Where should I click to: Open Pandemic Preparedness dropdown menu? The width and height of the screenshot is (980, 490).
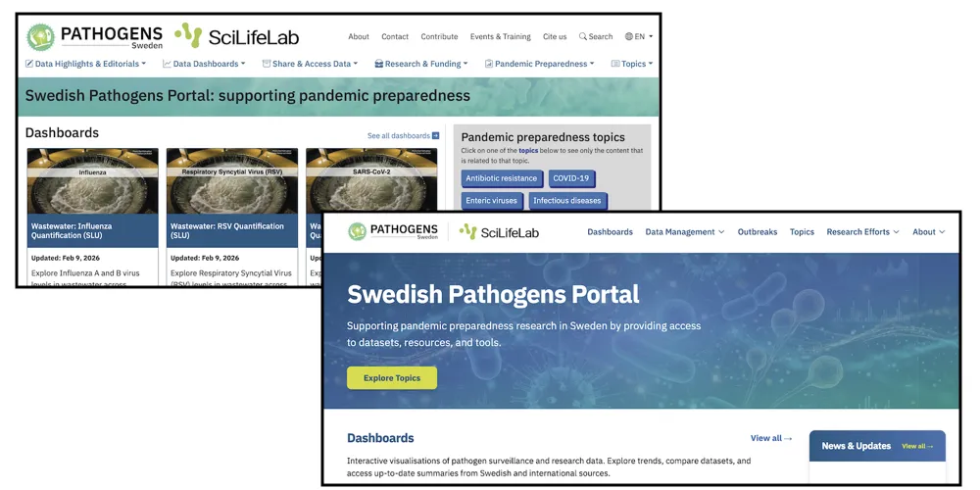[x=539, y=64]
